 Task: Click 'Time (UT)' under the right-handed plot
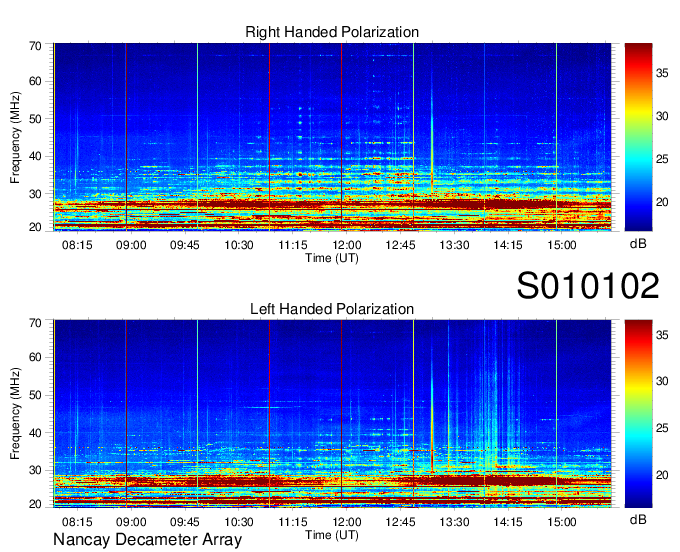[332, 258]
